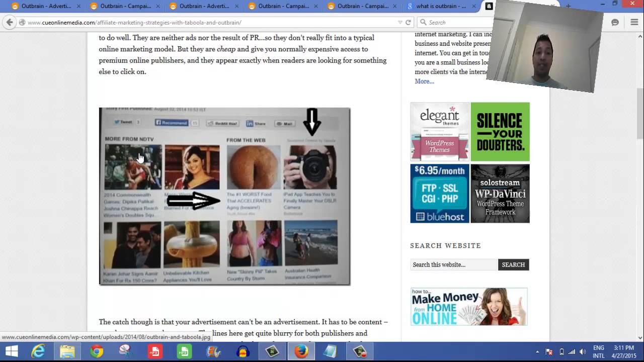Open the Elegant Themes WordPress ad
Screen dimensions: 644x362
point(440,132)
